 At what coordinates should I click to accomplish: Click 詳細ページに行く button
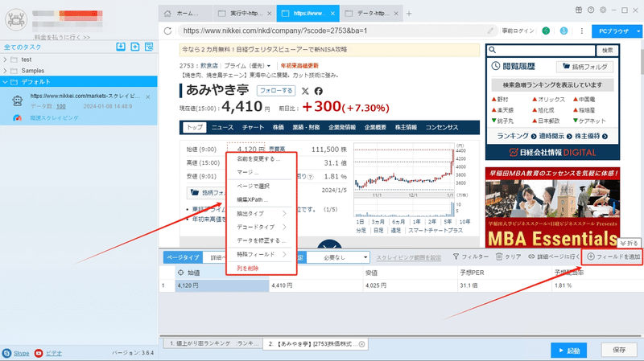click(553, 256)
